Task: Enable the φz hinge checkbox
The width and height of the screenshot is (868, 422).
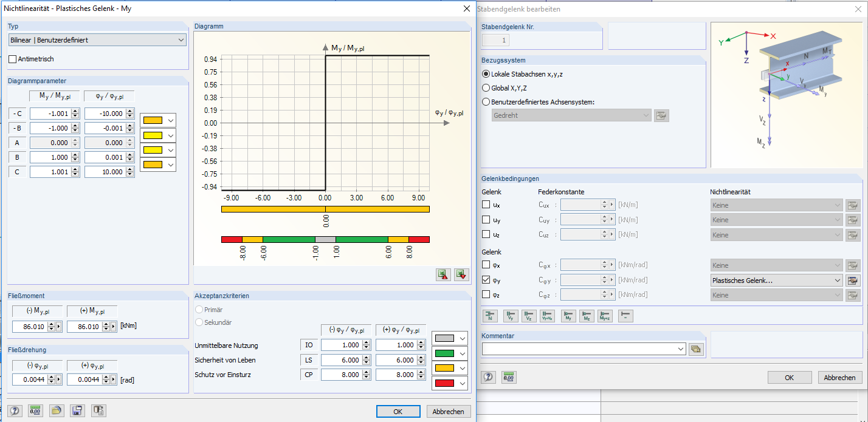Action: (x=486, y=294)
